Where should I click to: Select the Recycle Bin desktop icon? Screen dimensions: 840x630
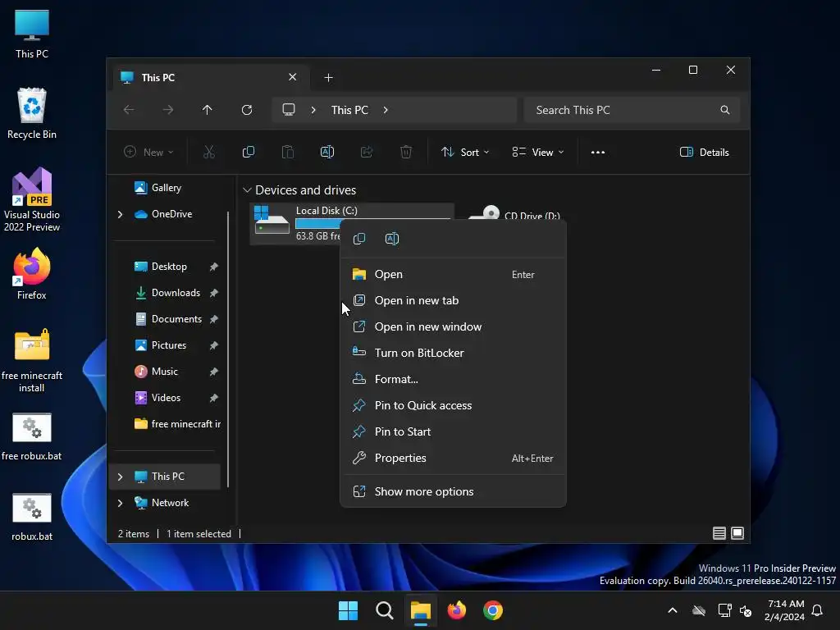point(32,113)
